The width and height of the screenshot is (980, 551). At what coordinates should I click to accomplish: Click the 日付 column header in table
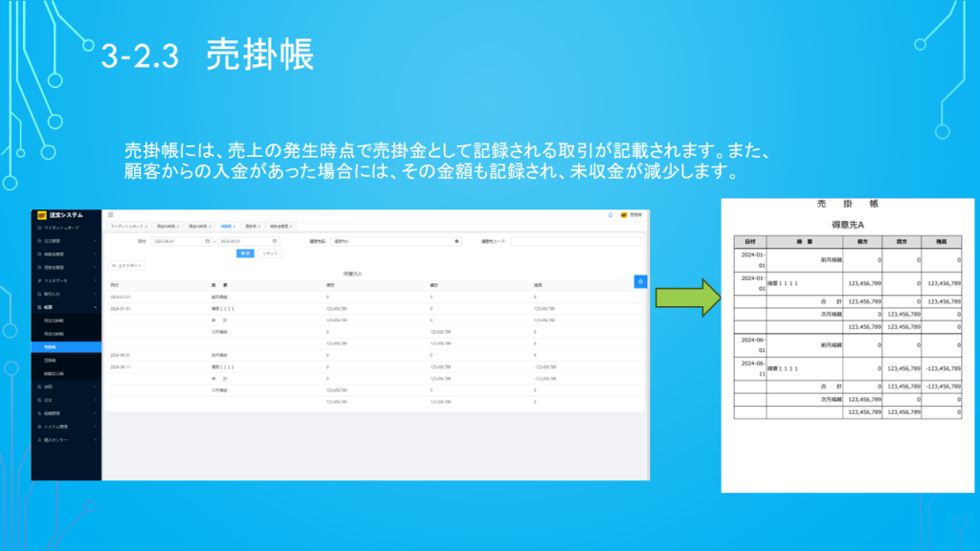(115, 285)
